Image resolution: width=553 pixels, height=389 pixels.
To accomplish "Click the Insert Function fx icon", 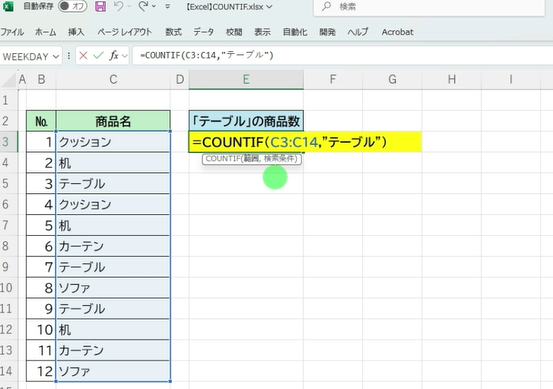I will click(114, 55).
